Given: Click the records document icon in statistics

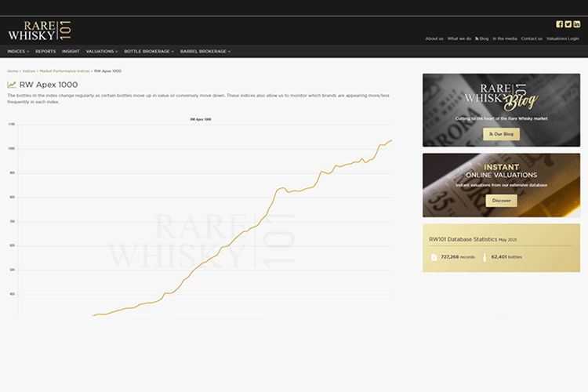Looking at the screenshot, I should pyautogui.click(x=434, y=257).
